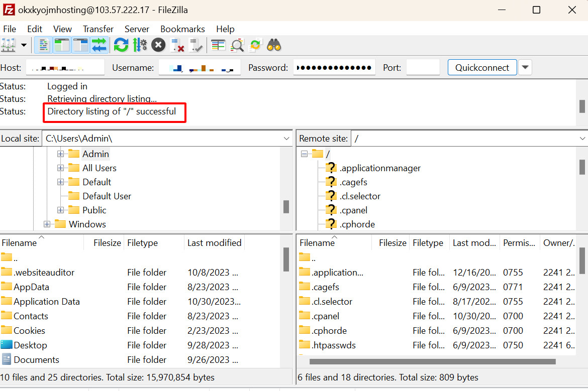The image size is (588, 391).
Task: Open directory listing filters dialog
Action: click(x=218, y=45)
